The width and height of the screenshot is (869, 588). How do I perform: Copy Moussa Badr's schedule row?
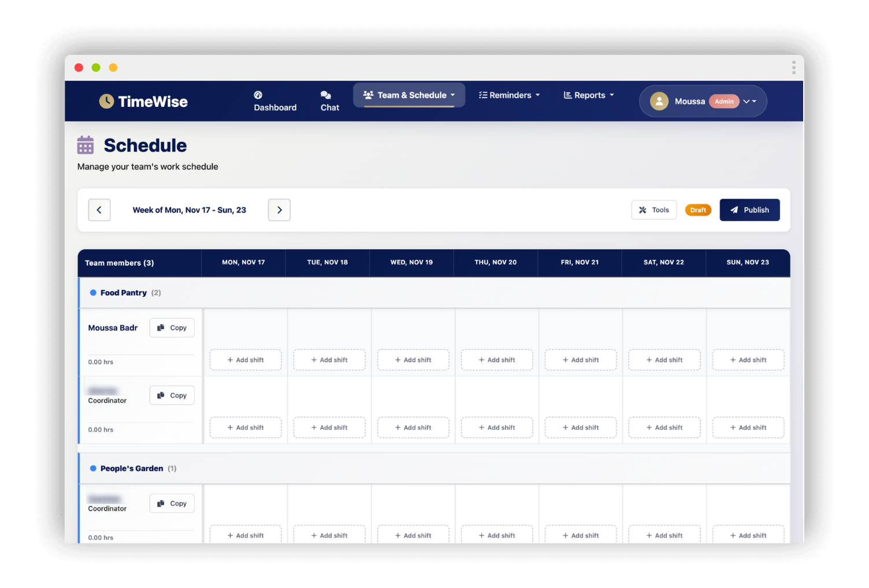(172, 328)
